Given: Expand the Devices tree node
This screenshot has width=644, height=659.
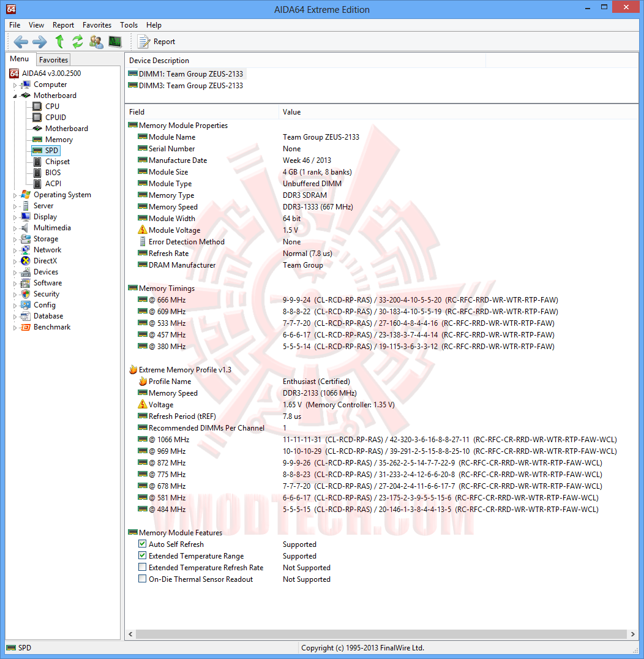Looking at the screenshot, I should [x=15, y=273].
